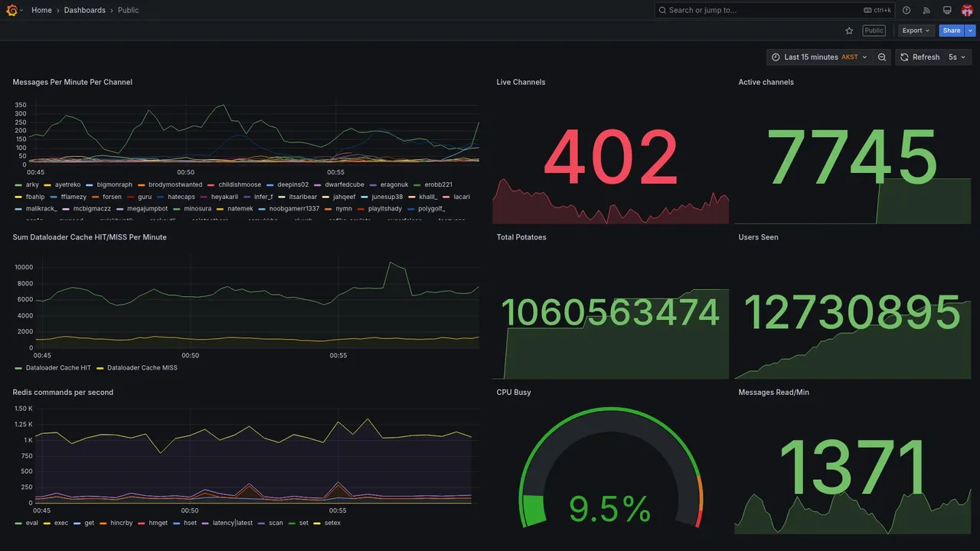Click the 7745 Active channels value

click(852, 158)
